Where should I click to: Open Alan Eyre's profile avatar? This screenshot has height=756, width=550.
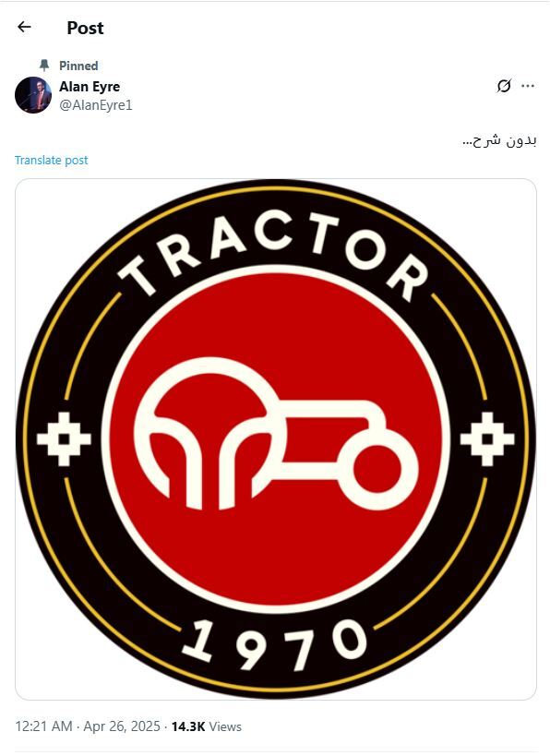33,95
